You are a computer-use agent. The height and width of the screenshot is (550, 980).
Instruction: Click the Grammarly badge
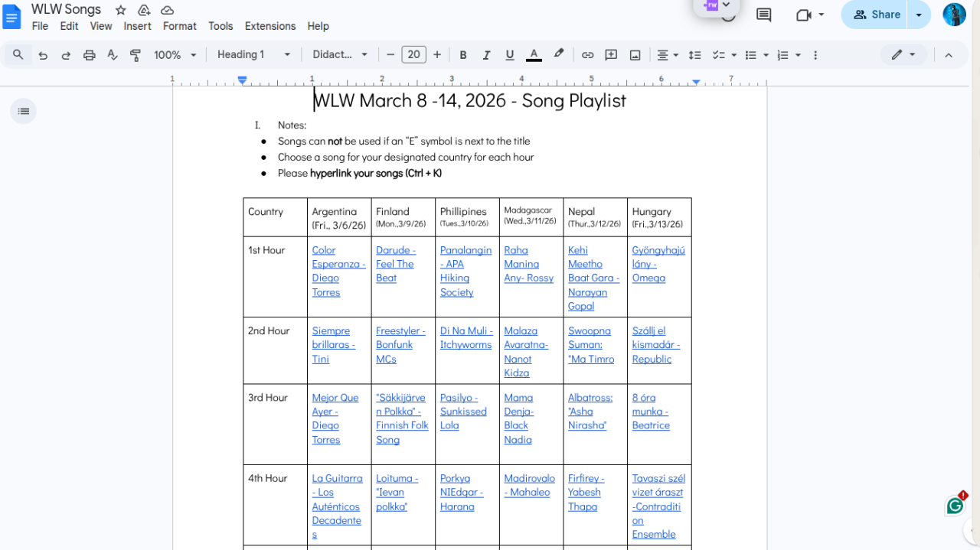(955, 506)
